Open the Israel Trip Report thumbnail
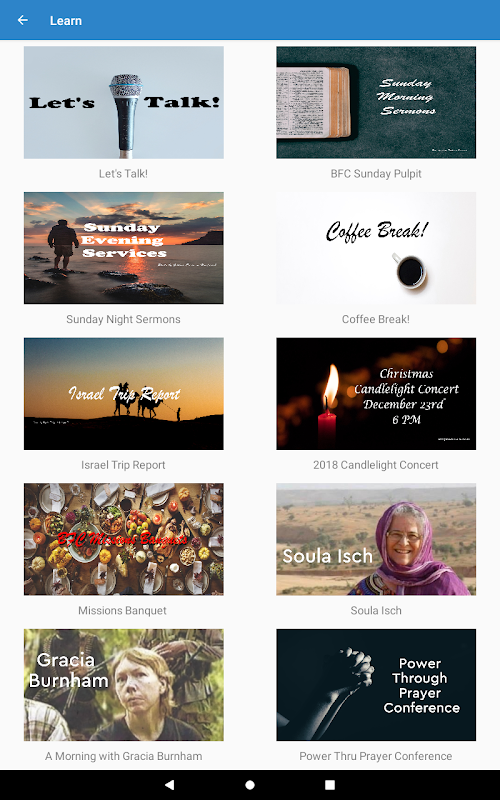The image size is (500, 800). [x=123, y=394]
